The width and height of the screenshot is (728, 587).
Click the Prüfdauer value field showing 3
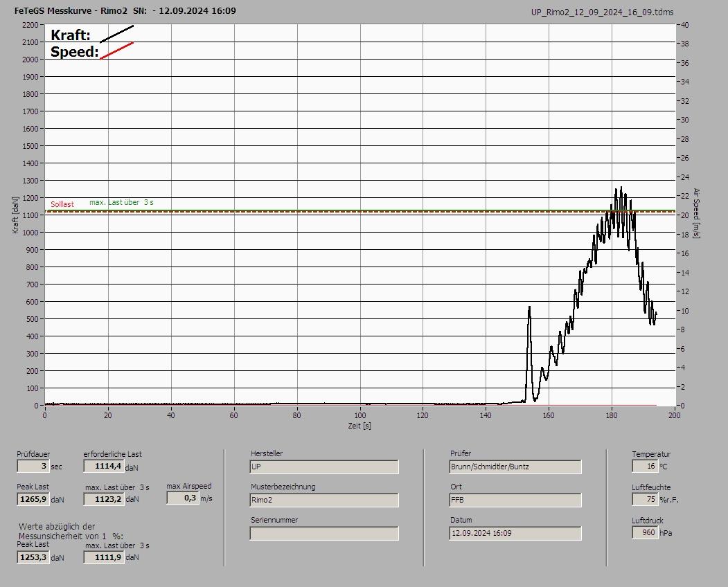(33, 466)
